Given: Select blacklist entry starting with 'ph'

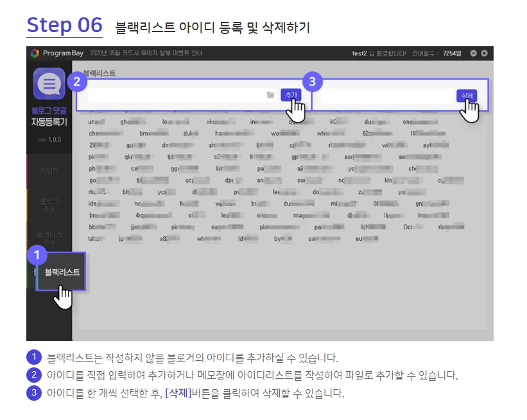Looking at the screenshot, I should (102, 169).
